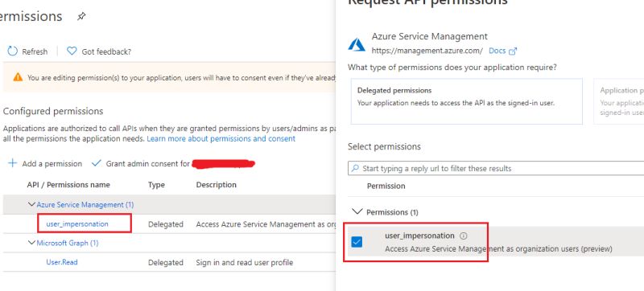Select the Delegated permissions card

coord(467,101)
